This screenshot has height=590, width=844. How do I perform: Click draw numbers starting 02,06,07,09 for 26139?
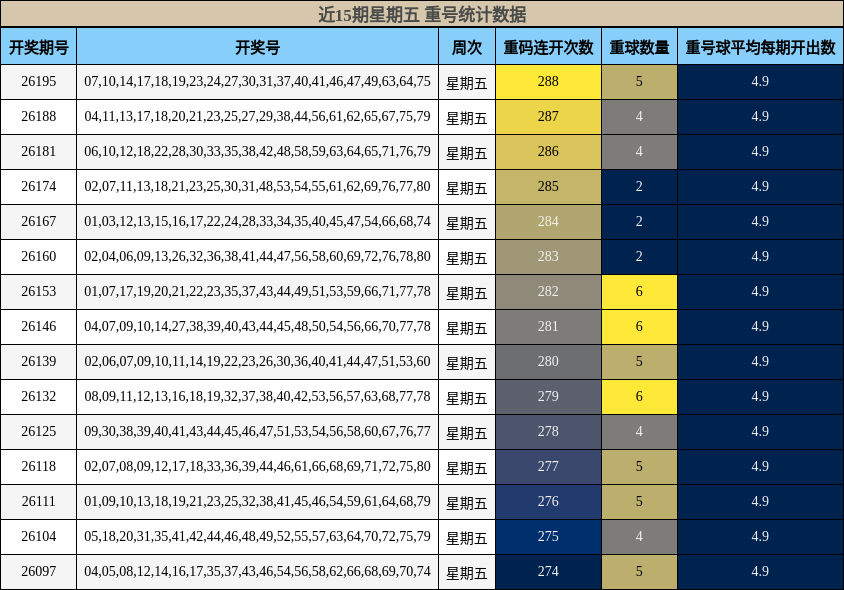[x=257, y=361]
